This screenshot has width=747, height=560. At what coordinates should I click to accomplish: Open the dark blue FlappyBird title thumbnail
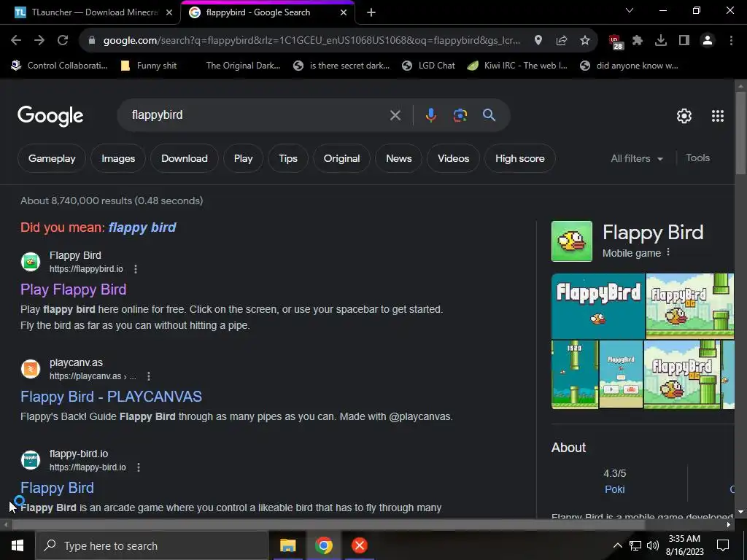[x=598, y=306]
